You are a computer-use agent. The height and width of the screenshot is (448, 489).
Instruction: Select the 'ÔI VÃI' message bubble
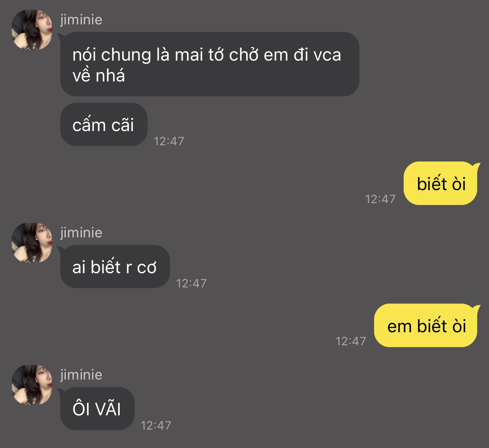tap(97, 409)
